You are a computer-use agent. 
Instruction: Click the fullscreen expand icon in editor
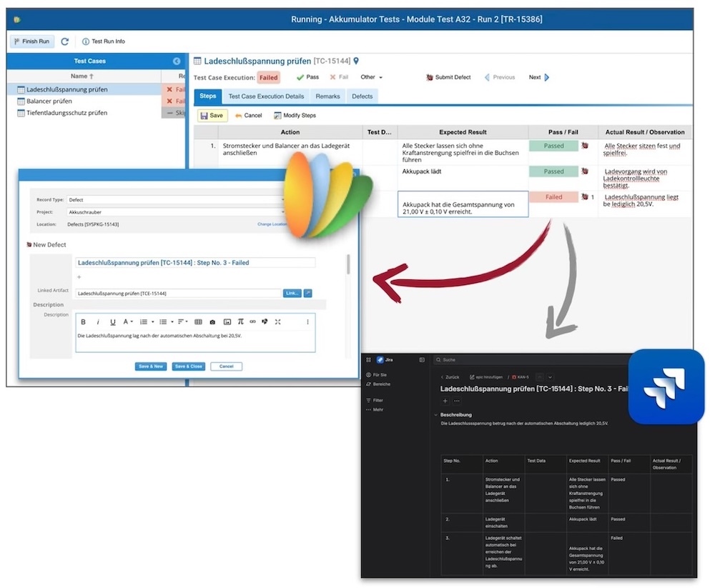point(277,322)
